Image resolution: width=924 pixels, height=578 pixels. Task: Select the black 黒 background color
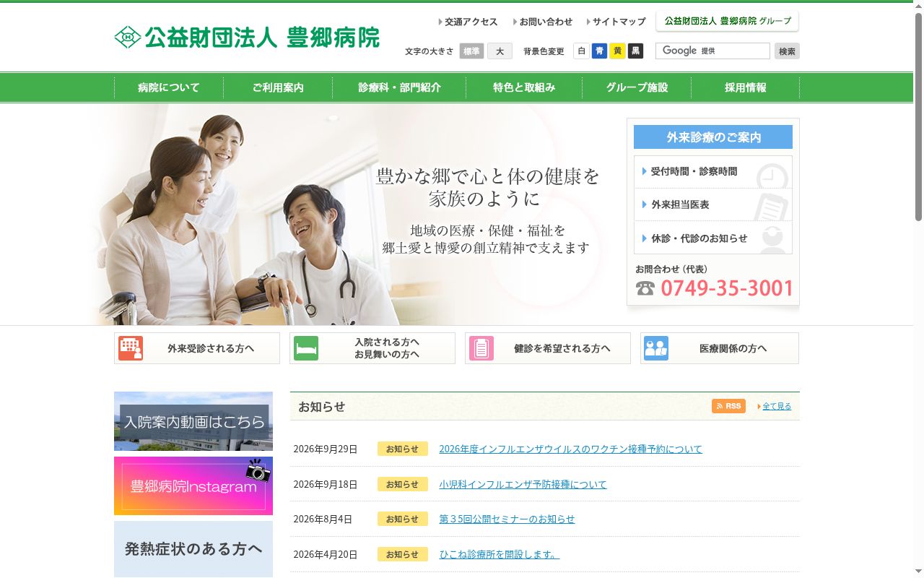click(635, 51)
